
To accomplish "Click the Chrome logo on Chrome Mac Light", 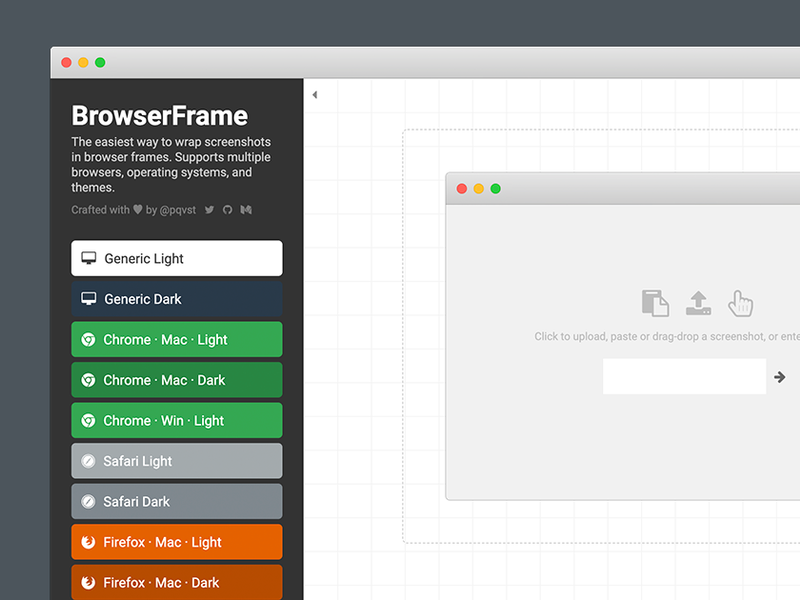I will click(88, 339).
